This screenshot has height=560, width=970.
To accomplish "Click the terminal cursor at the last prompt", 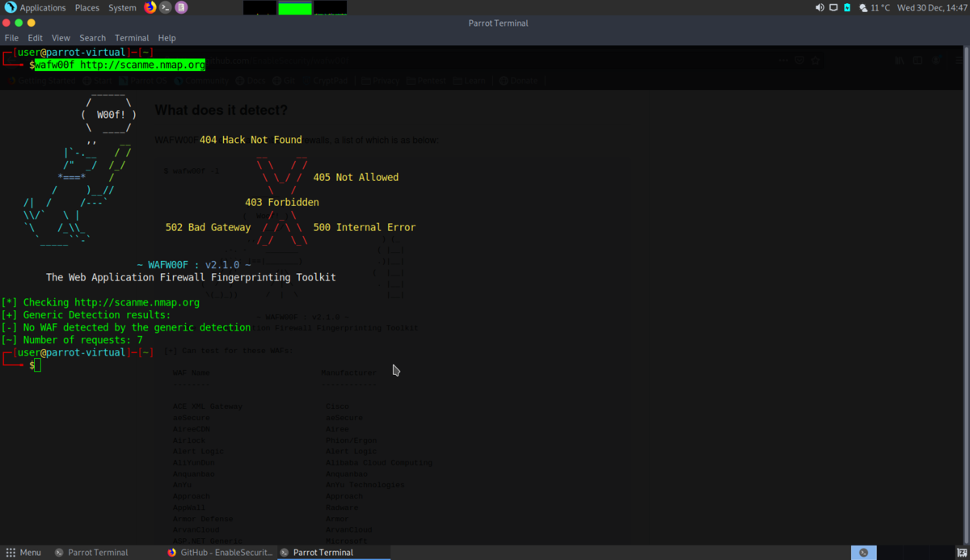I will pyautogui.click(x=38, y=365).
